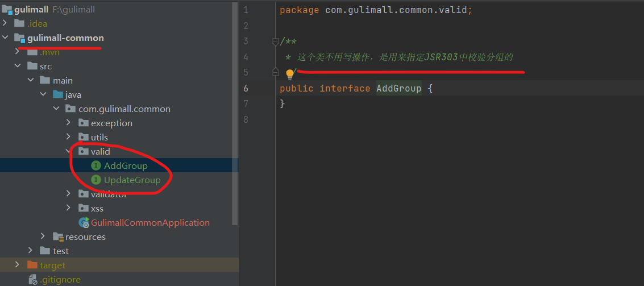Expand the test folder chevron

[x=30, y=251]
